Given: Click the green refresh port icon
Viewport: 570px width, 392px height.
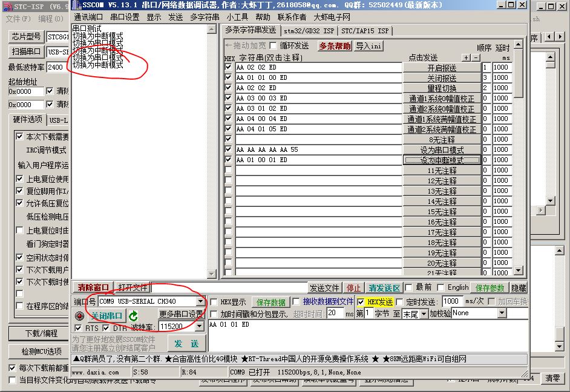Looking at the screenshot, I should click(x=133, y=315).
